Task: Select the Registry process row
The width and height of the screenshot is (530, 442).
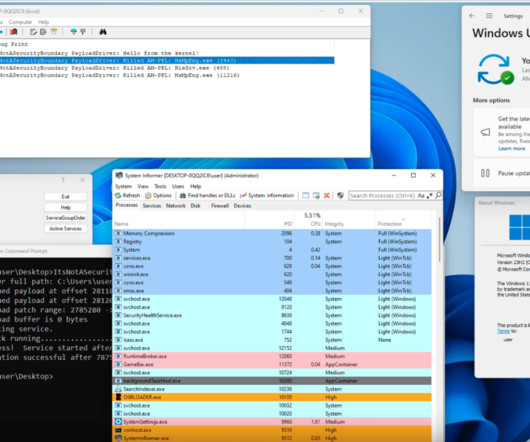Action: point(272,241)
